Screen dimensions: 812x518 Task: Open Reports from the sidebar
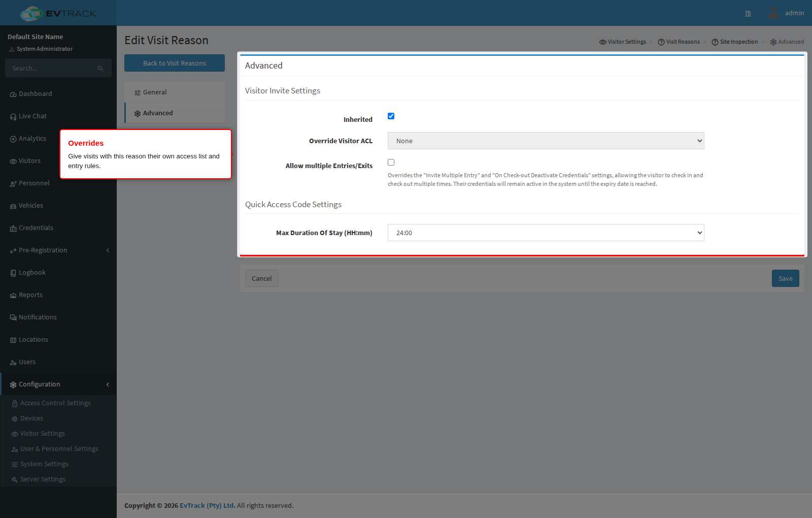58,295
